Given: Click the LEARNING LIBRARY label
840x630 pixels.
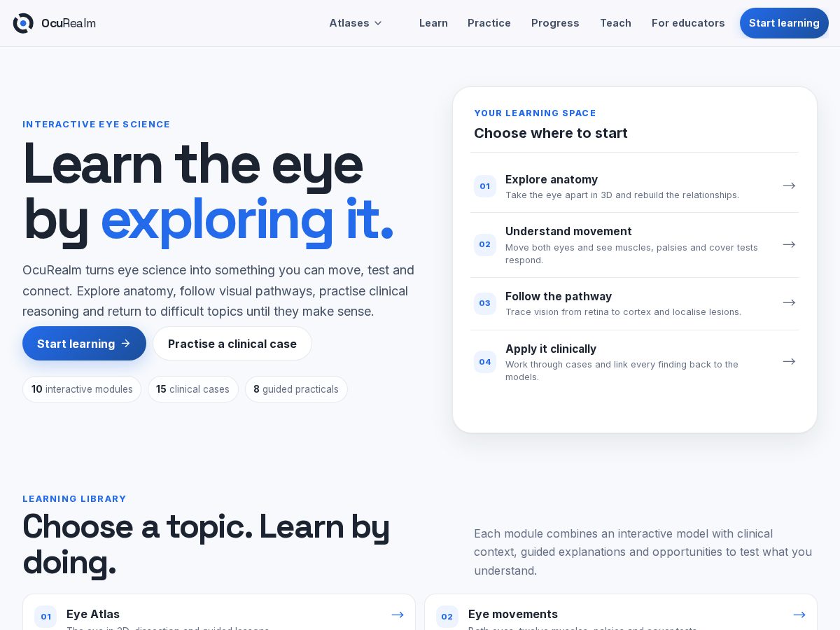Looking at the screenshot, I should 74,499.
